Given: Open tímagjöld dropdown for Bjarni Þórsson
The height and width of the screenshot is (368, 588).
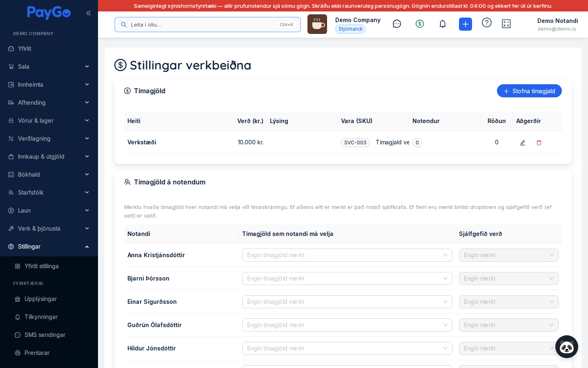Looking at the screenshot, I should click(347, 278).
